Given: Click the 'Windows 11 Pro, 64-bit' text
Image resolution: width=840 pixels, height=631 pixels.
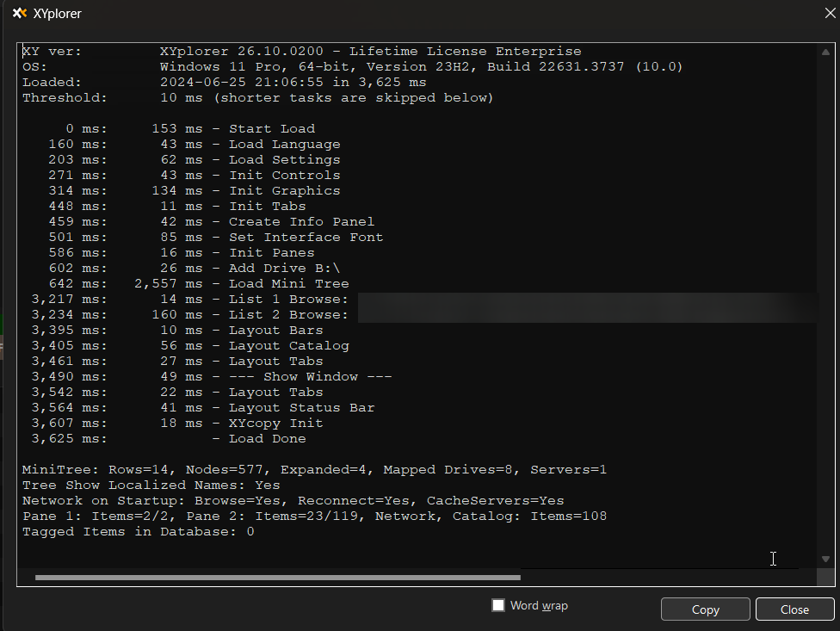Looking at the screenshot, I should pyautogui.click(x=255, y=67).
